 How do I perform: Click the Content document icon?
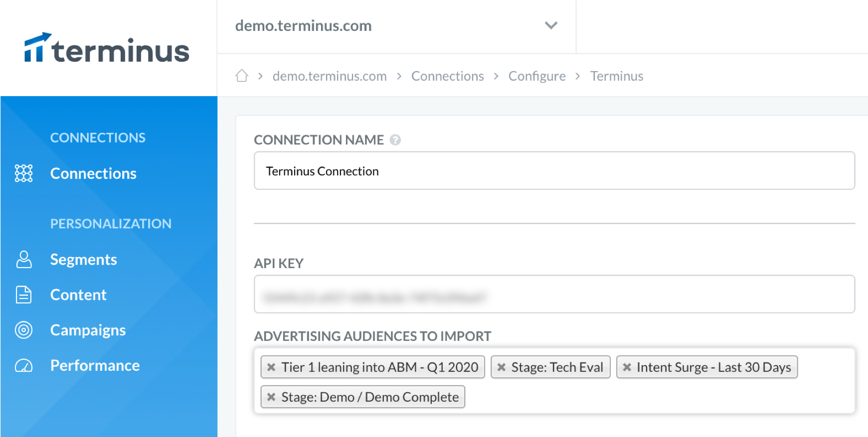click(23, 295)
